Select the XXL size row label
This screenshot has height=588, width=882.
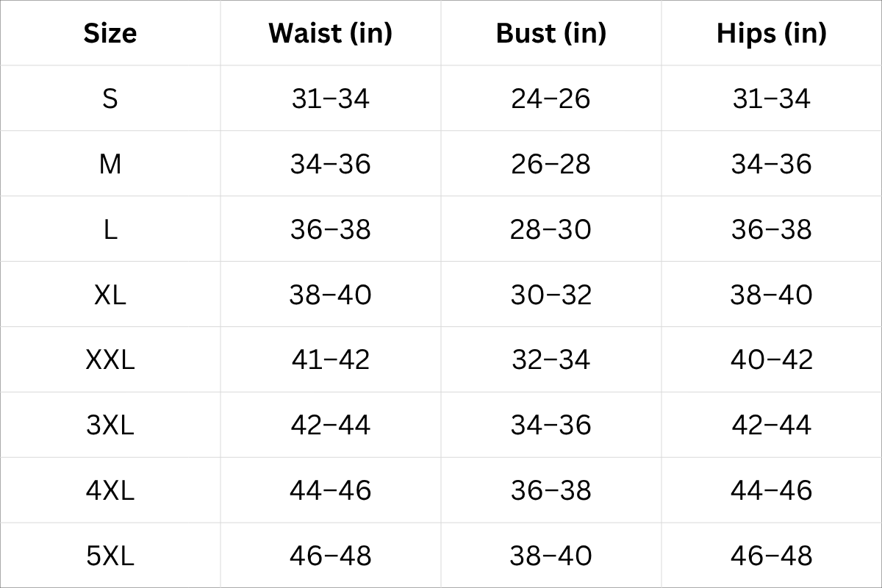click(x=110, y=360)
